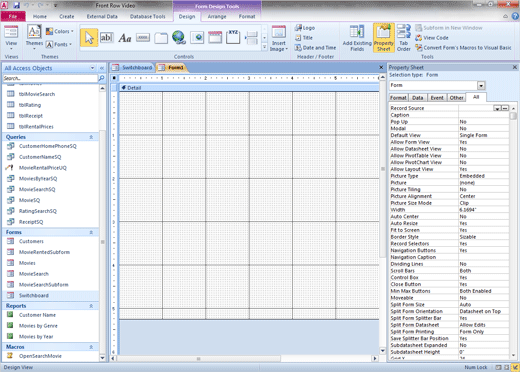The height and width of the screenshot is (372, 520).
Task: Open the Tab Order dialog
Action: [404, 38]
